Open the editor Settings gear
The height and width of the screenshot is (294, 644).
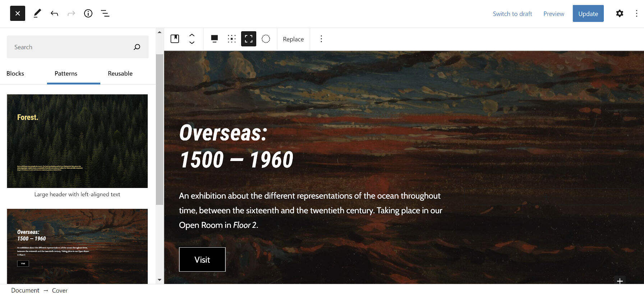620,14
